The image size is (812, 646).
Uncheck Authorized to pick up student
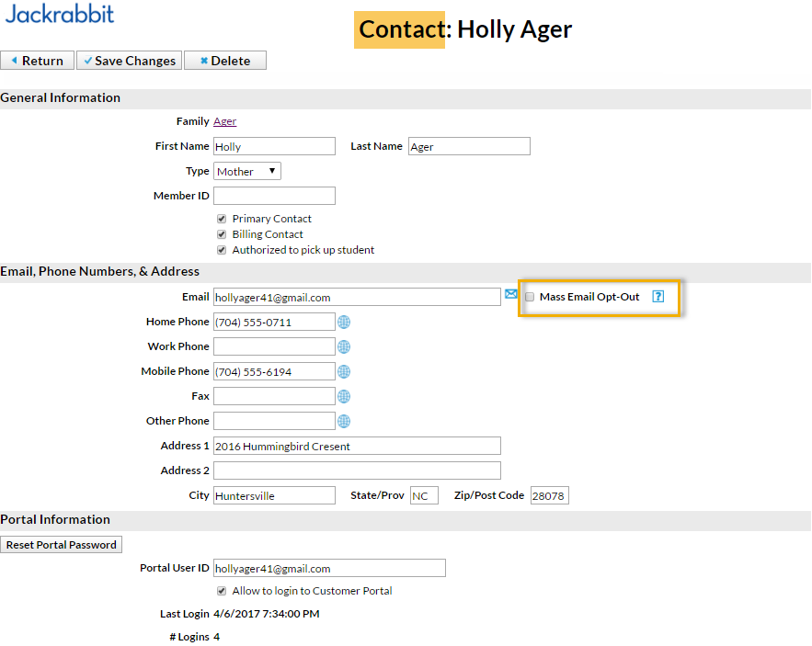pos(222,250)
